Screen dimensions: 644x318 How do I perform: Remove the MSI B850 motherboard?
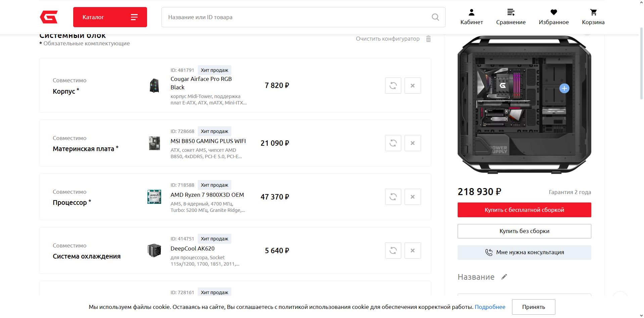[413, 143]
